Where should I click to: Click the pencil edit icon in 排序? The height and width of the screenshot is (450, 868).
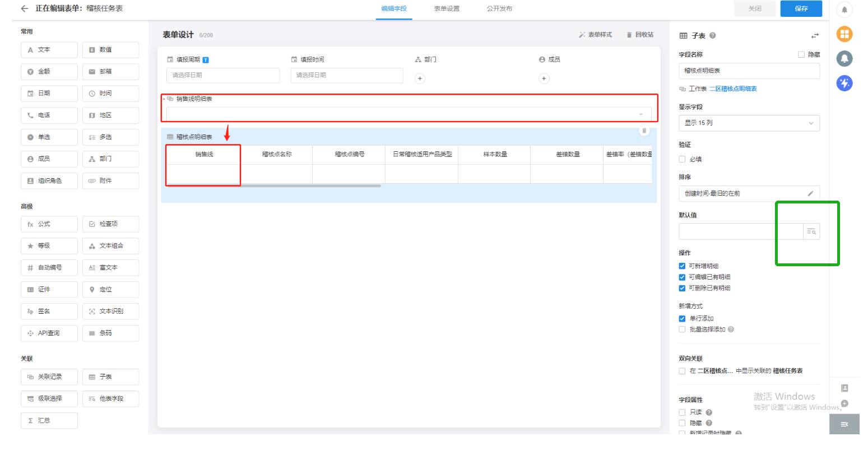[810, 193]
